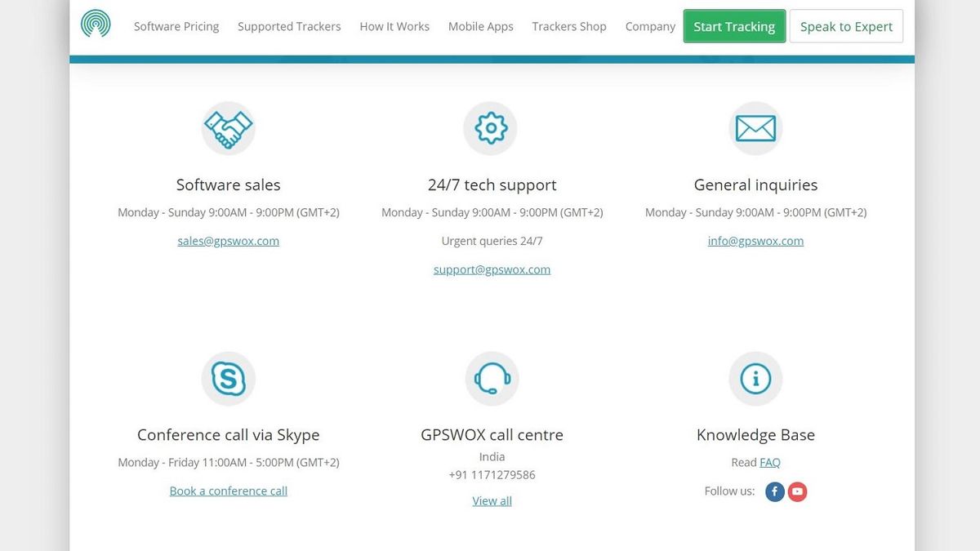
Task: Open the YouTube follow icon
Action: [x=797, y=491]
